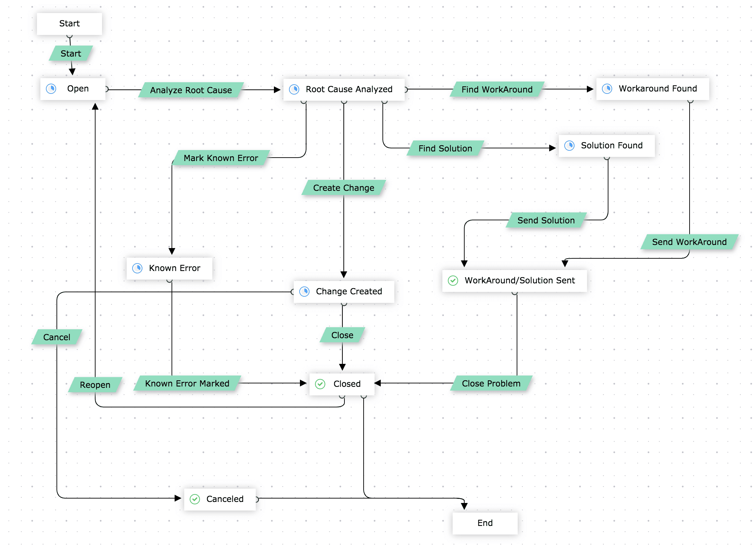Click the Known Error bottom connector port
The height and width of the screenshot is (553, 756).
(x=169, y=280)
